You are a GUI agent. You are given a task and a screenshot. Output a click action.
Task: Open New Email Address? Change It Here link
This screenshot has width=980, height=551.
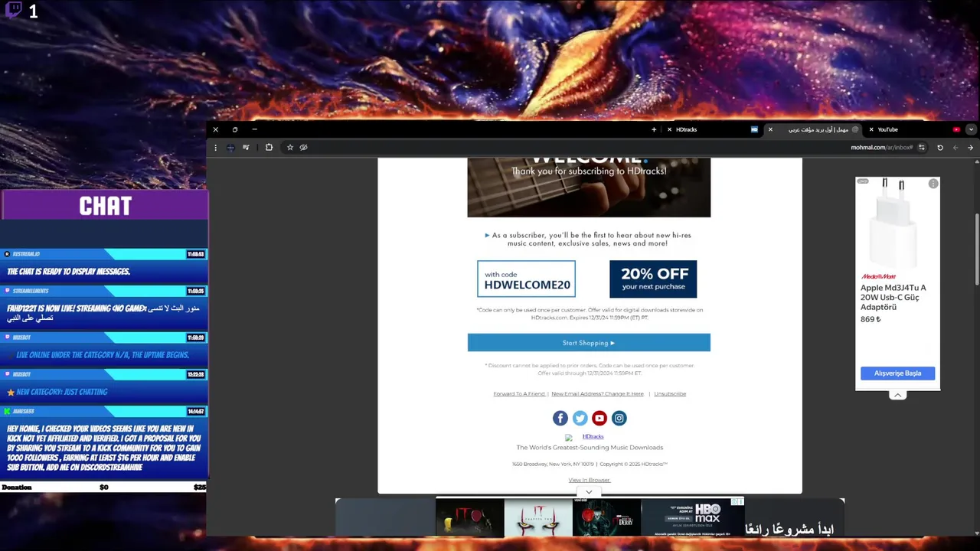(x=597, y=394)
